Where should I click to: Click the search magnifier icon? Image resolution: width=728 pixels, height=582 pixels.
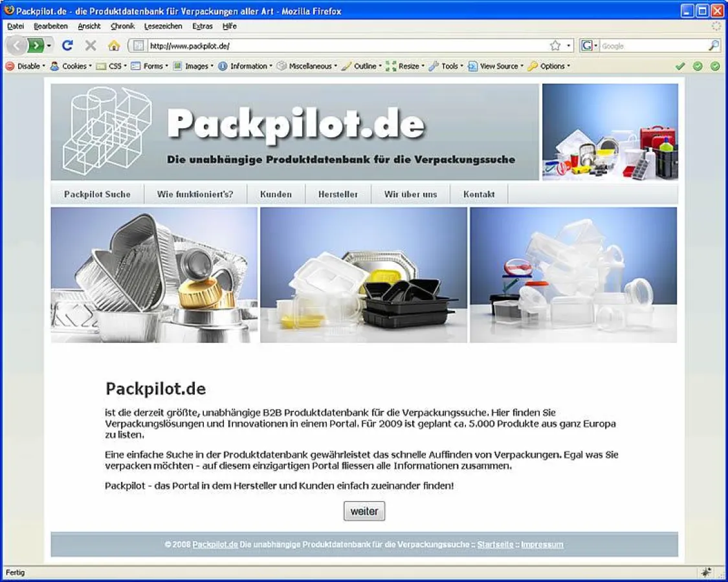point(713,46)
